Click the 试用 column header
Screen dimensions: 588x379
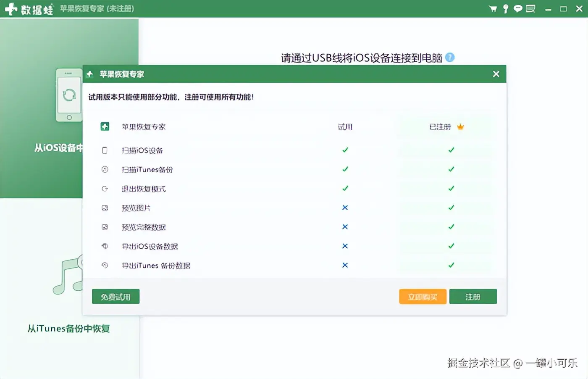pos(345,127)
